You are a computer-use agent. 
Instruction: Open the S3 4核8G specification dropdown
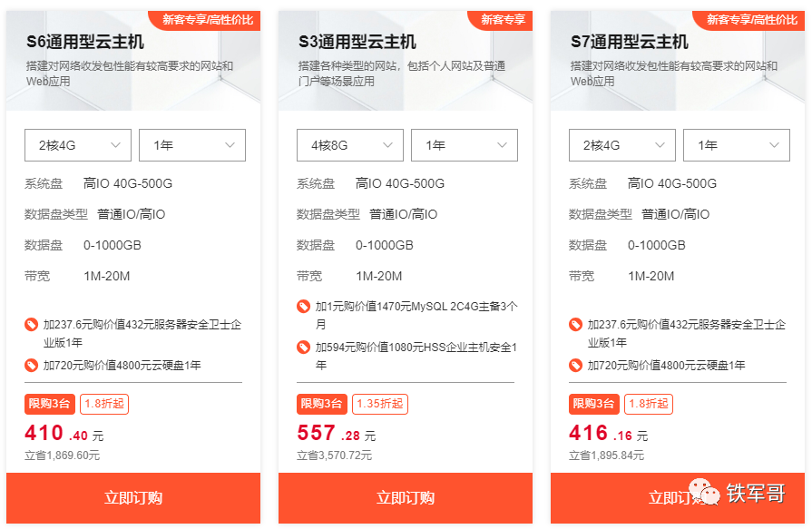click(x=350, y=145)
